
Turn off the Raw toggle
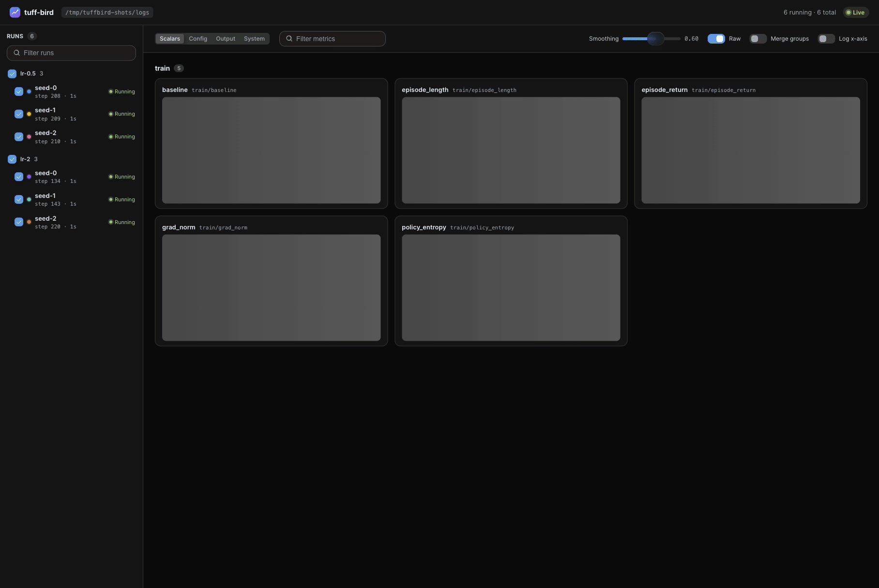click(x=716, y=39)
